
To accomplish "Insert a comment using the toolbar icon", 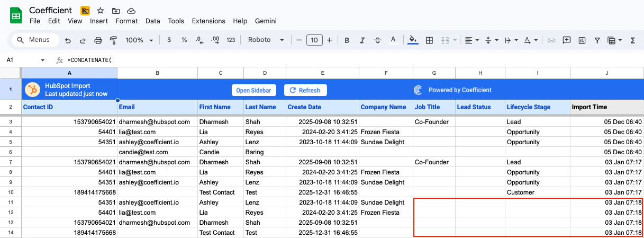I will pyautogui.click(x=567, y=40).
